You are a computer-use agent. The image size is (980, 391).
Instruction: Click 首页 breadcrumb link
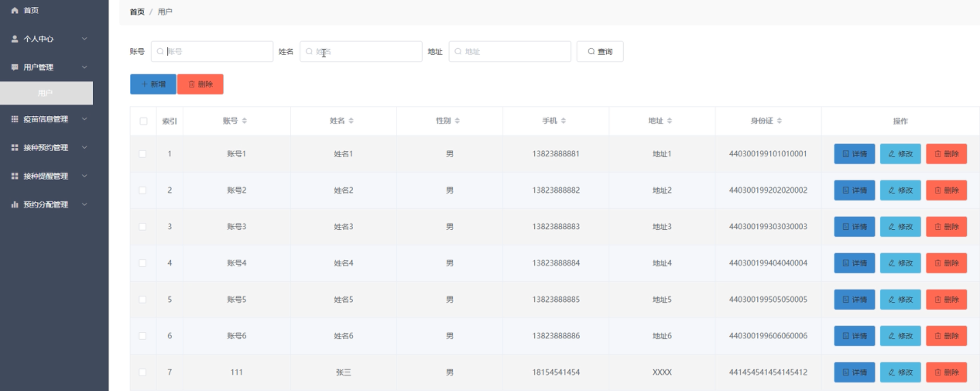137,12
